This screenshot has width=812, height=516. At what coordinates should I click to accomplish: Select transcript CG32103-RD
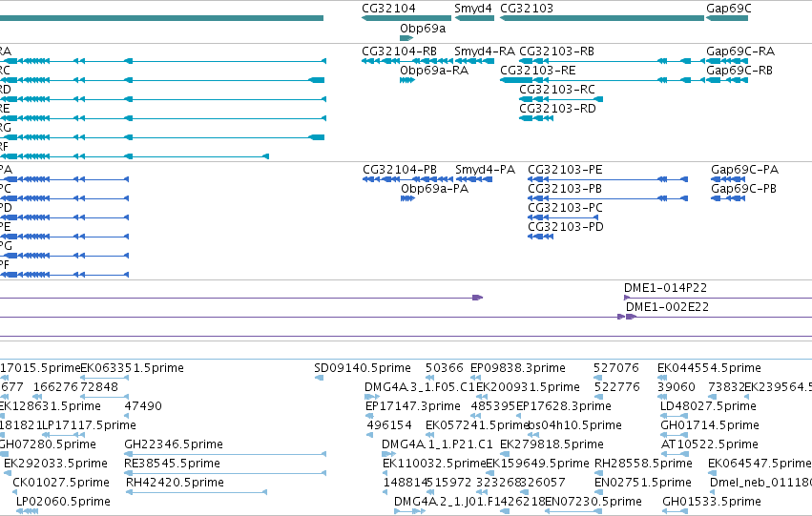(536, 118)
